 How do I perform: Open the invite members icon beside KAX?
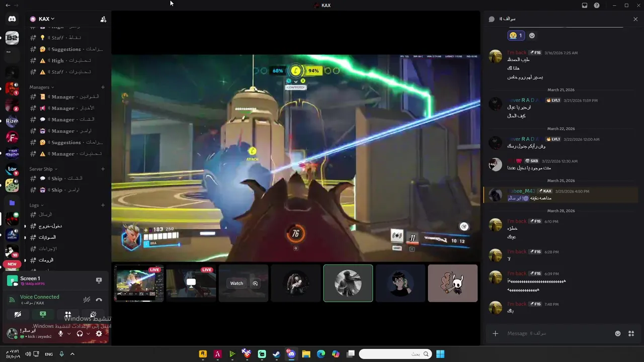pos(103,19)
